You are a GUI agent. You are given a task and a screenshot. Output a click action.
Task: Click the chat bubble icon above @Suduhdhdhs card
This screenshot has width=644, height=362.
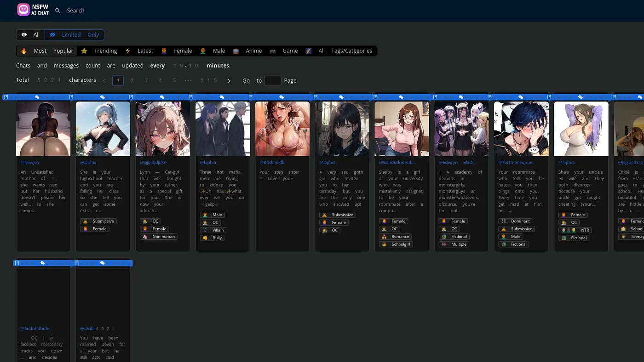(x=43, y=263)
